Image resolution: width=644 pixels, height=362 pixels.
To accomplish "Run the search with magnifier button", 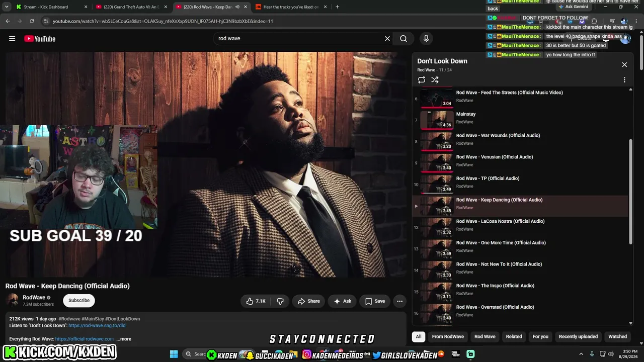I will [404, 39].
